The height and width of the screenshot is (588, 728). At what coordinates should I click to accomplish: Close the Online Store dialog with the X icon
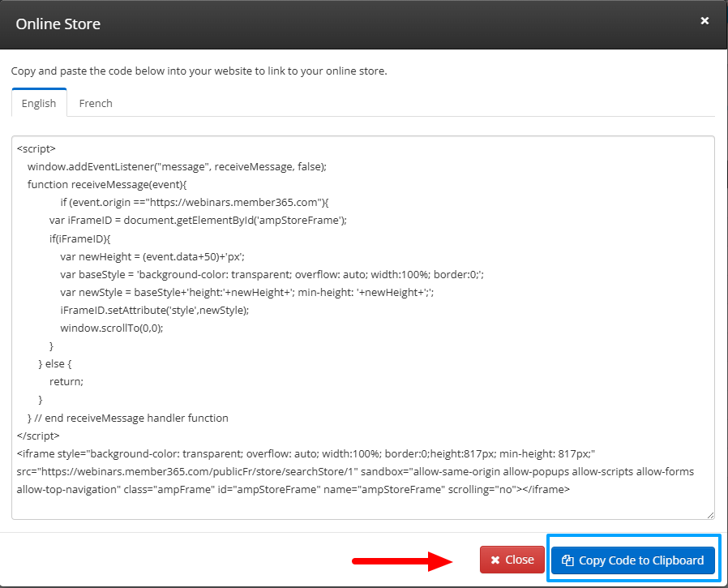pyautogui.click(x=704, y=21)
